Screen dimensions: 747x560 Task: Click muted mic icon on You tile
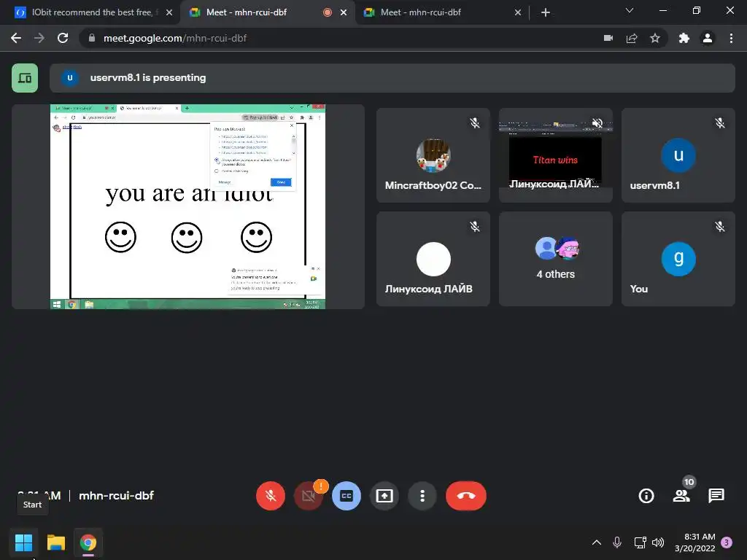(x=720, y=227)
